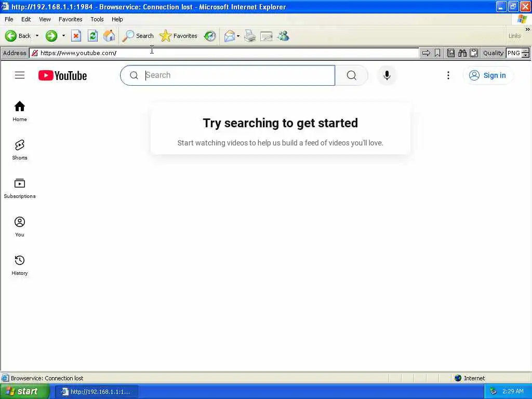The height and width of the screenshot is (399, 532).
Task: Expand the toolbar overflow chevron
Action: coord(528,30)
